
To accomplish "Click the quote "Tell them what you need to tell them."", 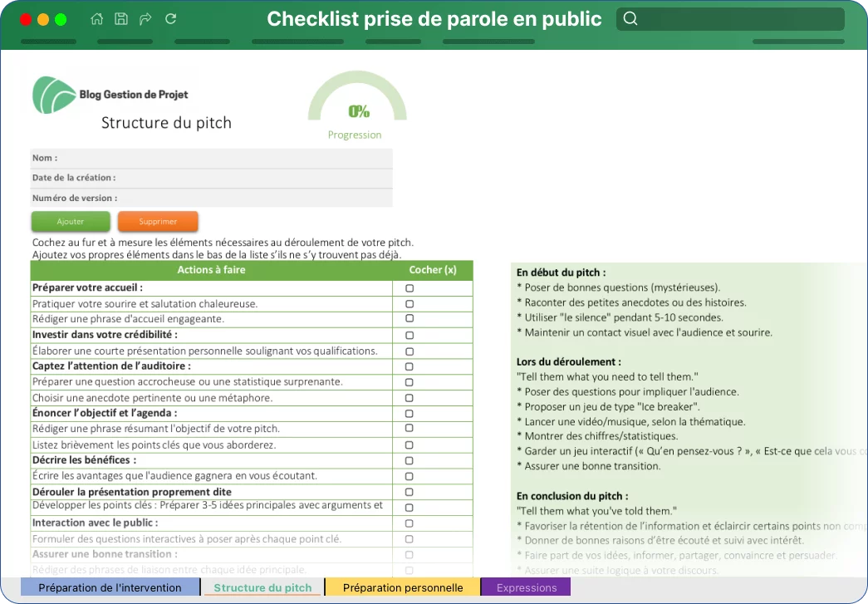I will (607, 376).
